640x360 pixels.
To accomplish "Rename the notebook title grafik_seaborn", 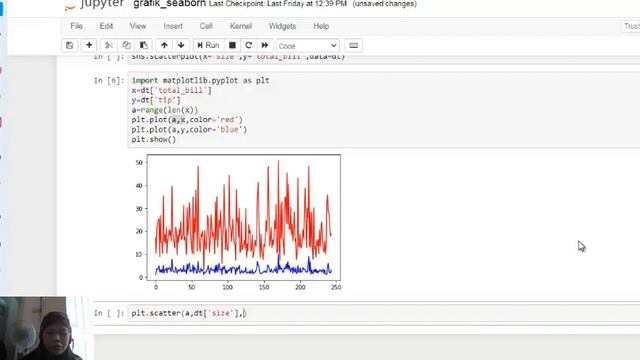I will pos(169,4).
